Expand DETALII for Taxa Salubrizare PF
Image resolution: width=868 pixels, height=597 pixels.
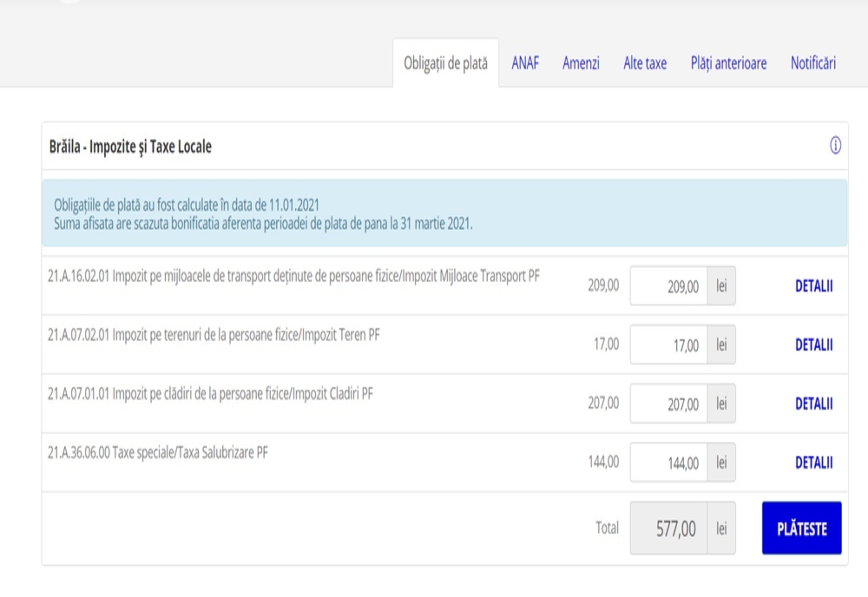[813, 463]
